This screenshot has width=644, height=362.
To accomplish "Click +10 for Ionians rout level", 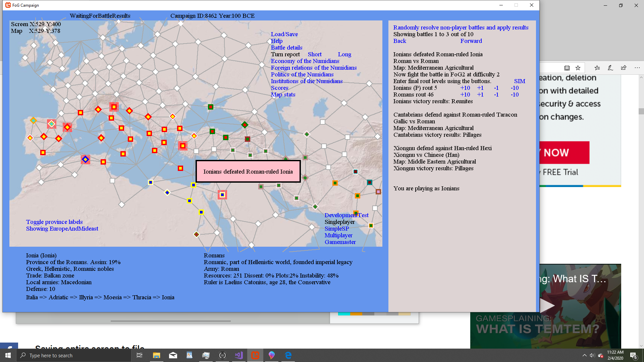I will tap(465, 88).
